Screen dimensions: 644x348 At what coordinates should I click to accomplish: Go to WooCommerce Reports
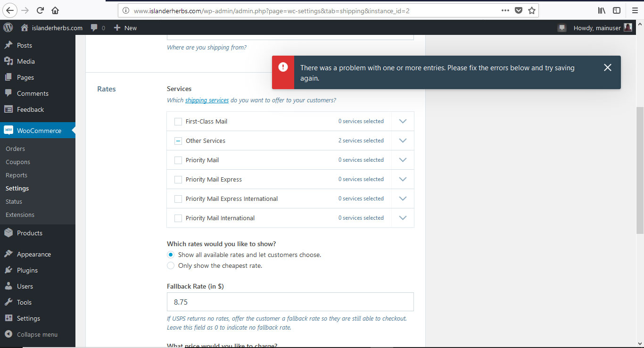[x=17, y=175]
